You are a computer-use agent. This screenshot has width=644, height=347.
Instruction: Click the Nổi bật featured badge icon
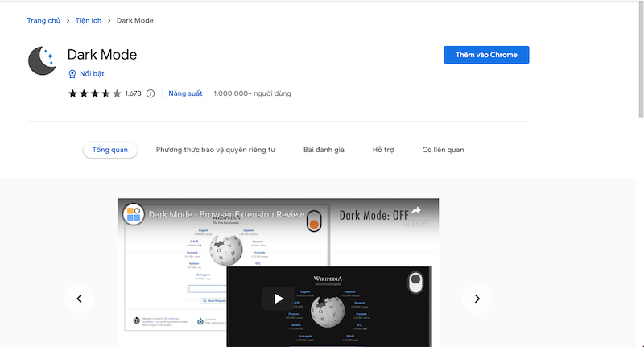[72, 74]
